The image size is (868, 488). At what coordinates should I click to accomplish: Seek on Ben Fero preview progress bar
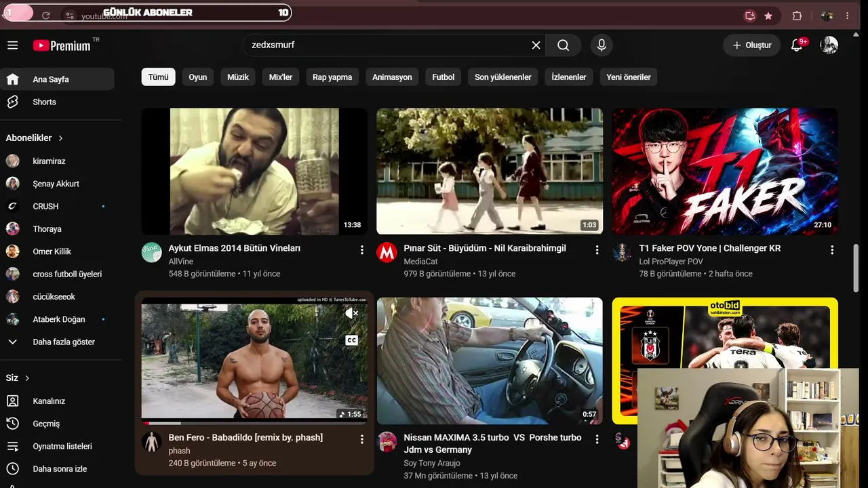254,423
